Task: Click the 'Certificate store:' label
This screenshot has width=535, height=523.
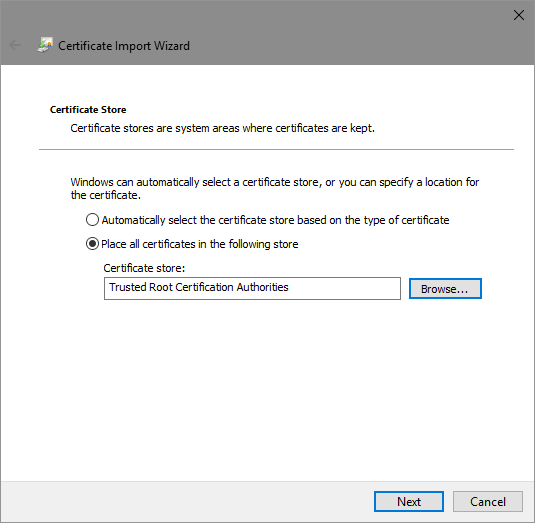Action: pos(144,268)
